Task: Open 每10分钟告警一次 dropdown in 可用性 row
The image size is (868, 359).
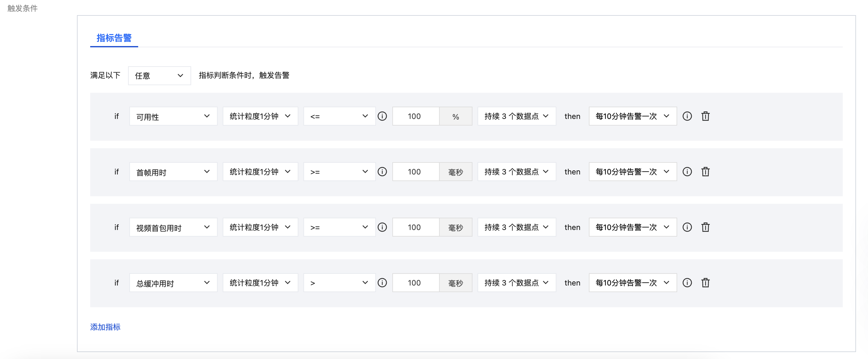Action: point(633,116)
